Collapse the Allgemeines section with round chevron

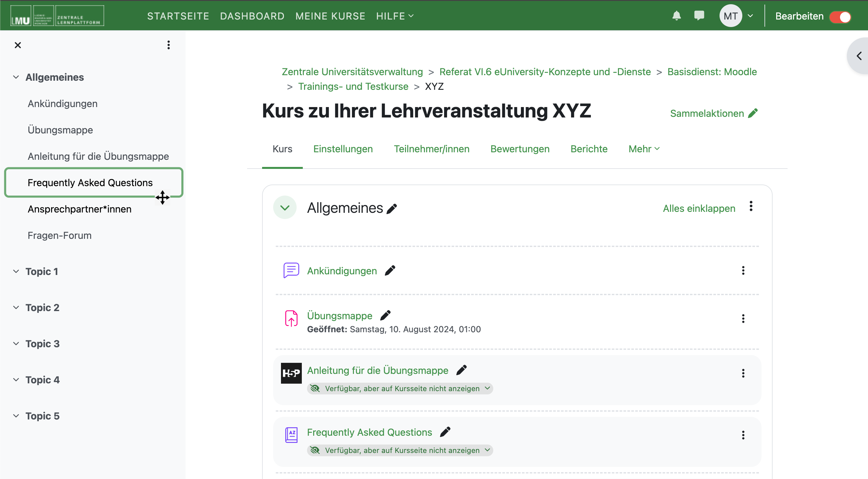(x=285, y=208)
